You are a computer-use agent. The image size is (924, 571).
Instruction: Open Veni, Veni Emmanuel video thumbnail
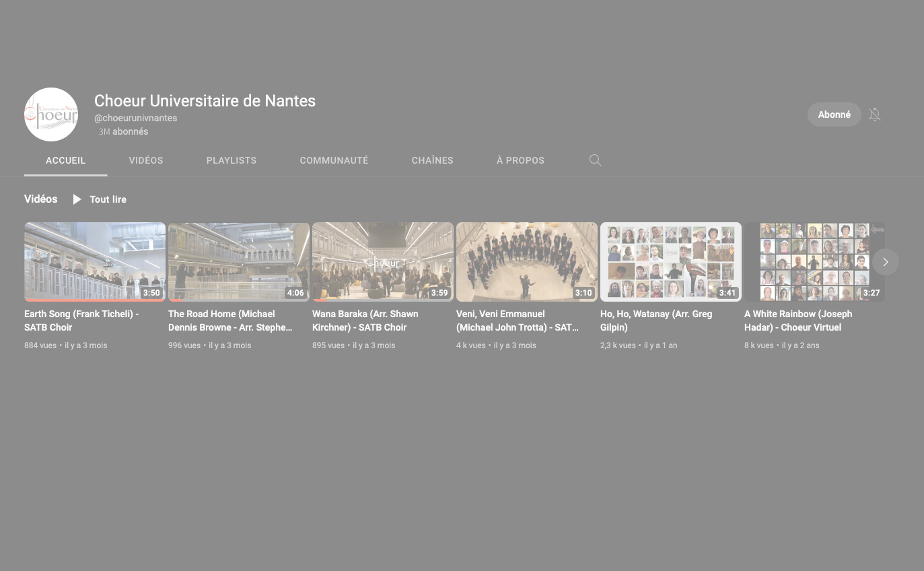pos(527,262)
